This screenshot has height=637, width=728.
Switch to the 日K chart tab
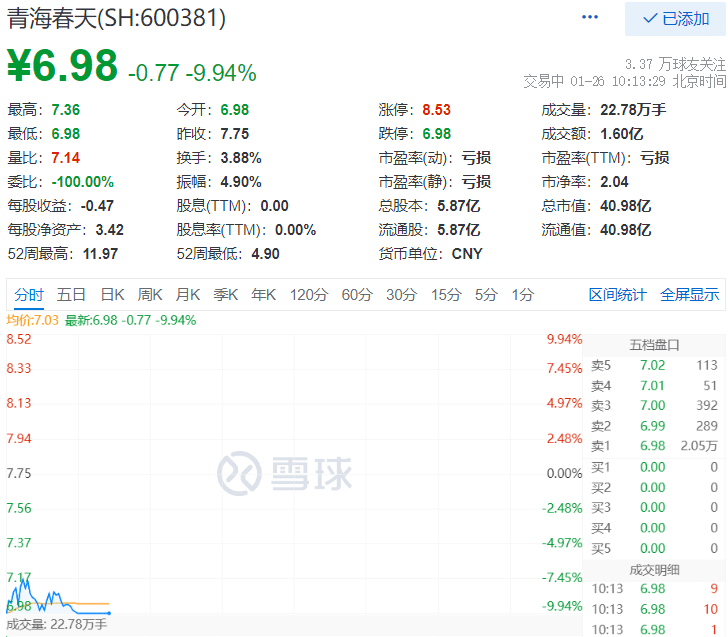coord(112,295)
